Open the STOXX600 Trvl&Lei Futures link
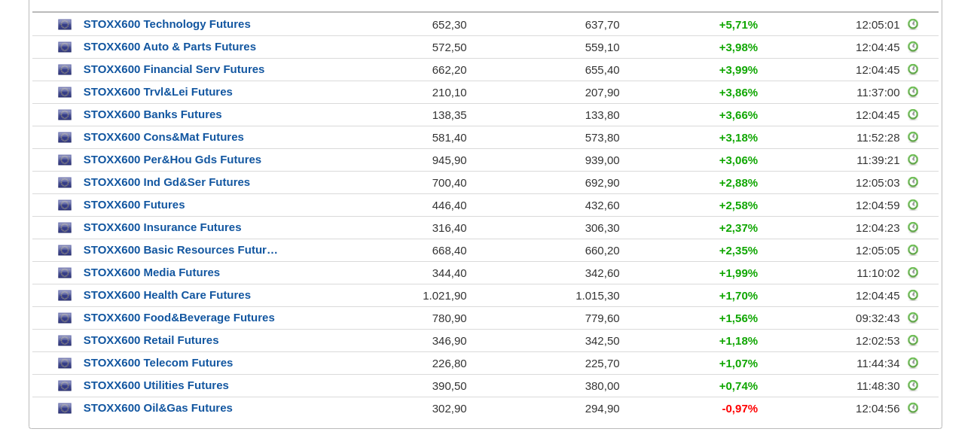Screen dimensions: 980x438 [157, 92]
